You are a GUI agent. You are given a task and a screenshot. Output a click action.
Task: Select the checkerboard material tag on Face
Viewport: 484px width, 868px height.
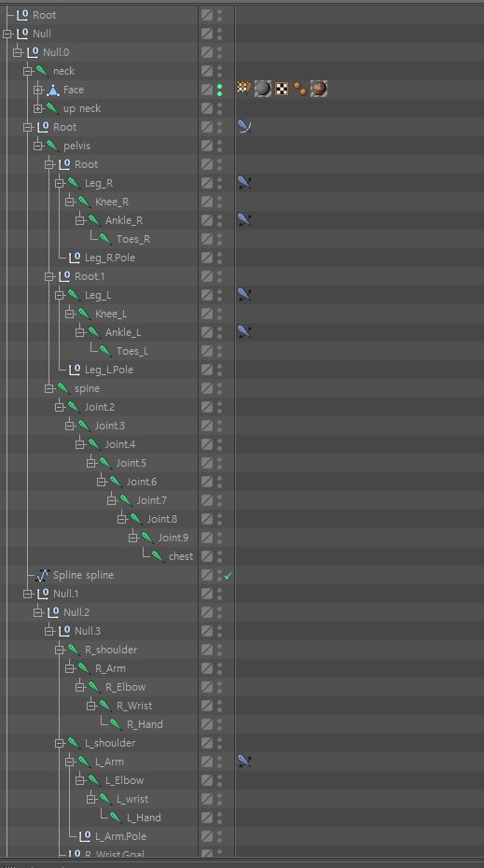[282, 89]
